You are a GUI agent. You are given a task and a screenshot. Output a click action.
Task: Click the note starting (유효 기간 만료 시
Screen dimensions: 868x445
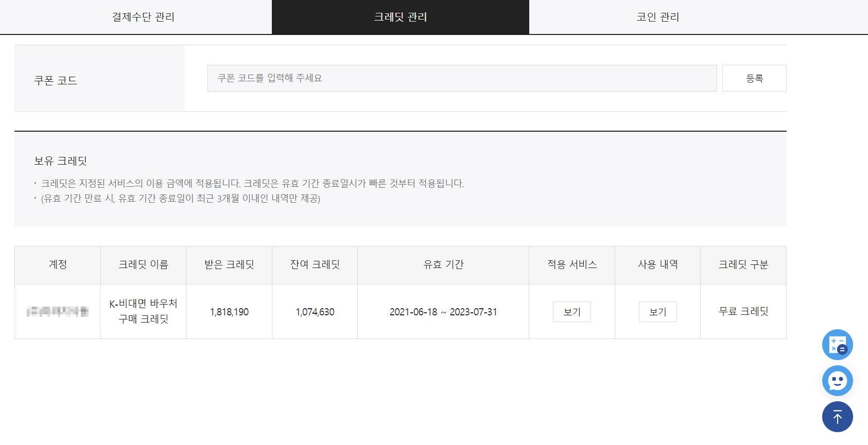(181, 199)
